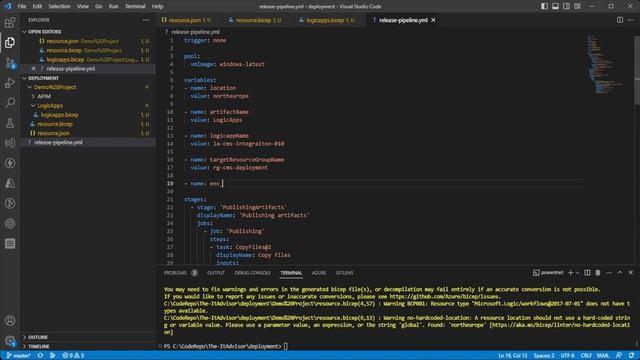
Task: Open the Help menu
Action: [x=157, y=6]
